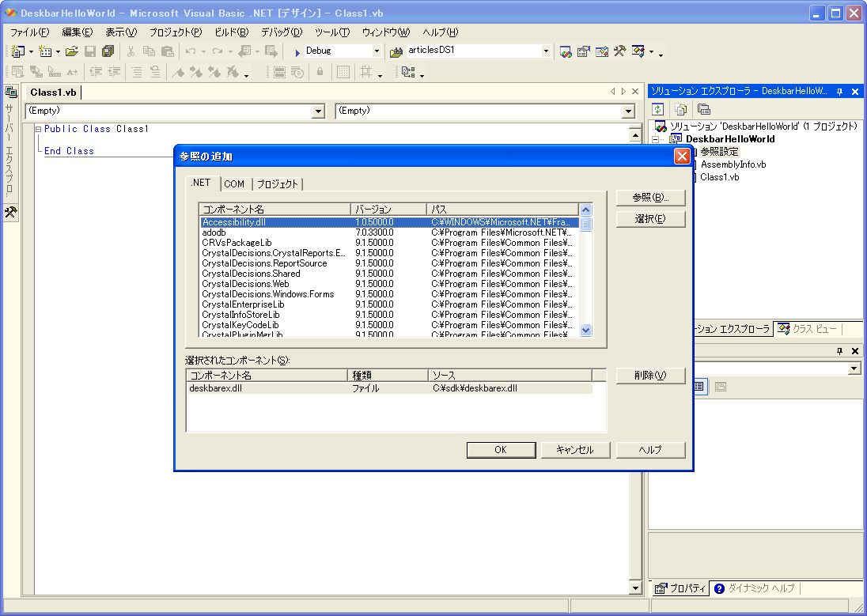
Task: Click Properties icon in Solution Explorer toolbar
Action: point(703,109)
